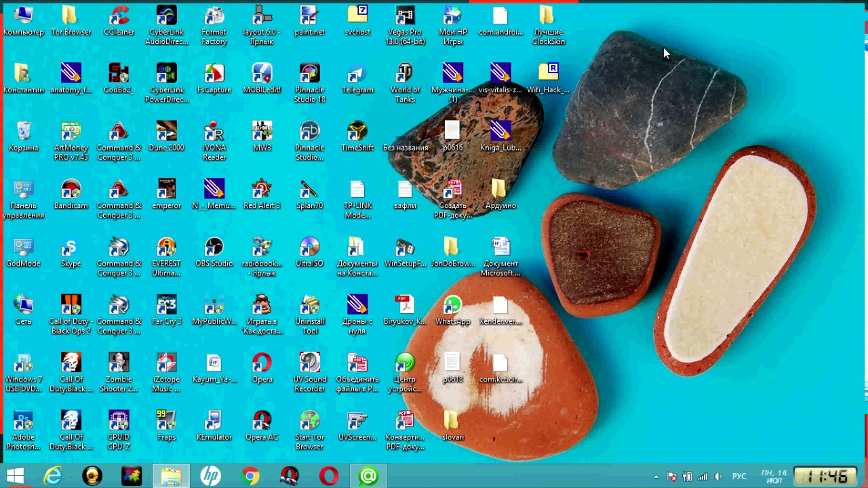Viewport: 868px width, 488px height.
Task: Open the network signal tray icon
Action: click(x=703, y=476)
